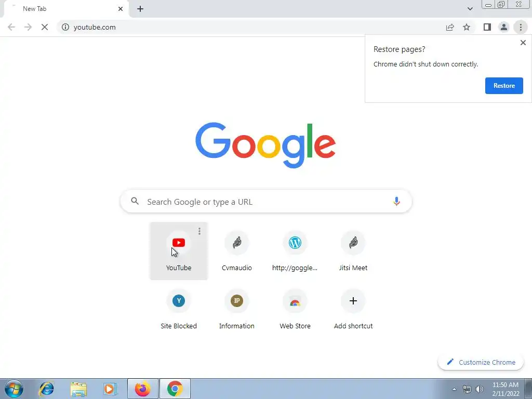The width and height of the screenshot is (532, 399).
Task: Open the WordPress http://goggle... shortcut
Action: point(295,251)
